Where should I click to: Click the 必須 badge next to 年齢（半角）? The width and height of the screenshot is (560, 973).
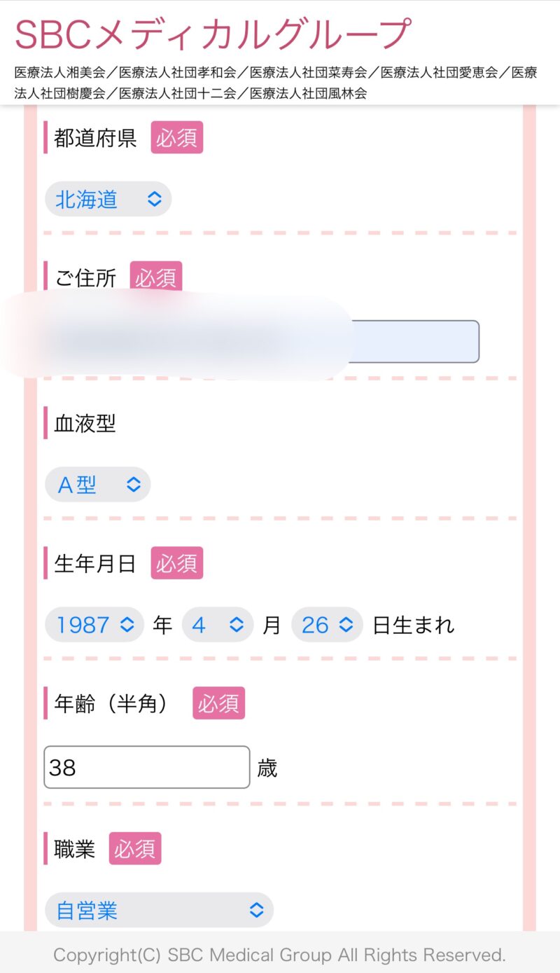218,703
